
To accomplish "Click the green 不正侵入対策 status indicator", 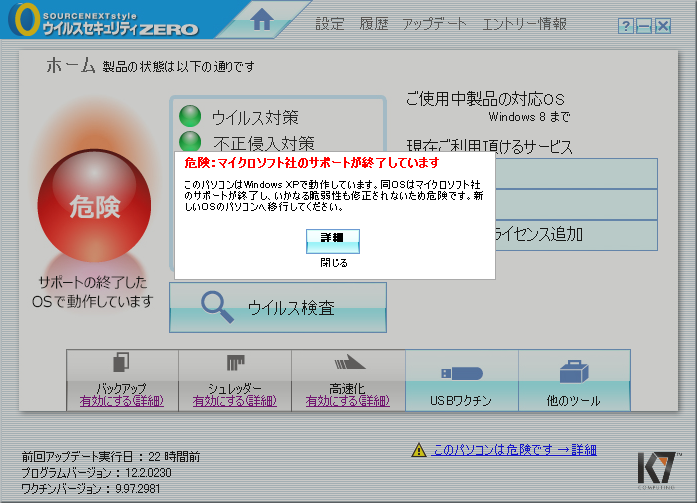I will click(x=190, y=142).
